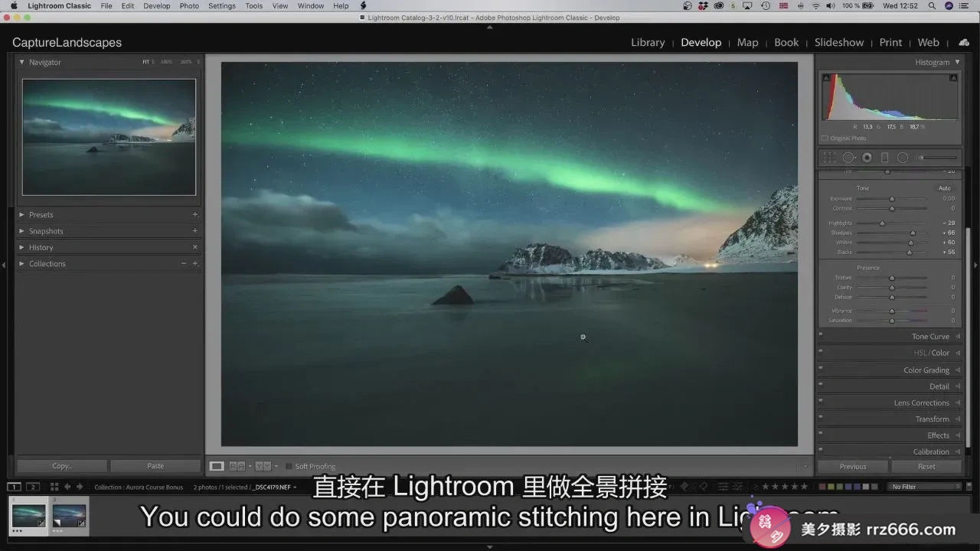Click the Previous button

[x=853, y=467]
